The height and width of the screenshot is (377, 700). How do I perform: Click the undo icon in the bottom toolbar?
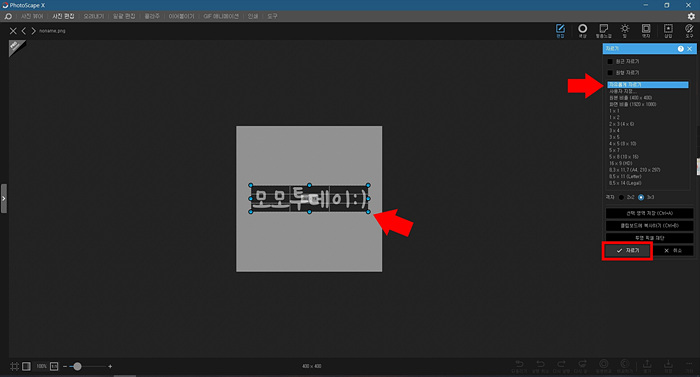[541, 366]
